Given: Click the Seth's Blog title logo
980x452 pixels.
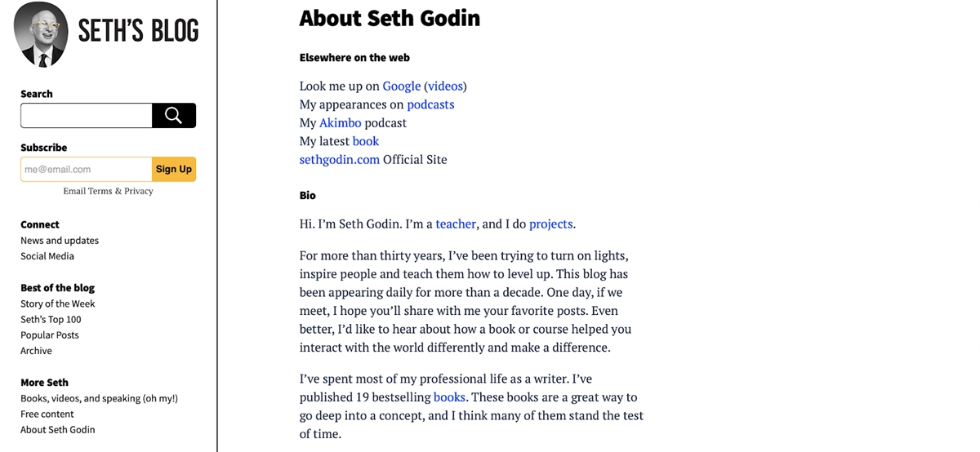Looking at the screenshot, I should tap(138, 32).
